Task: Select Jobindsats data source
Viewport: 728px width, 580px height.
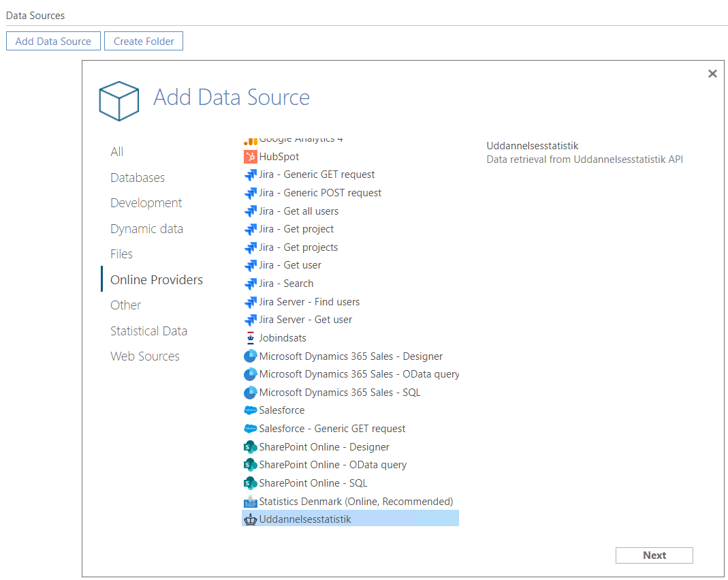Action: point(283,338)
